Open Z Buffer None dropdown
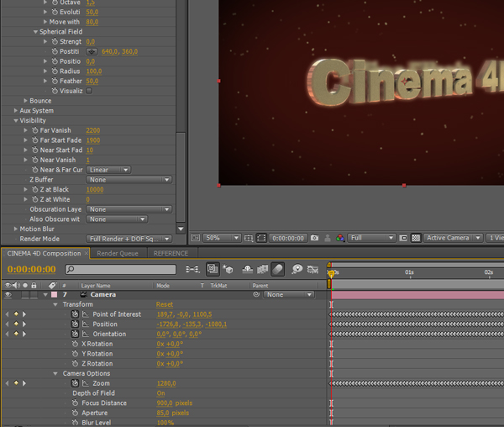 129,180
